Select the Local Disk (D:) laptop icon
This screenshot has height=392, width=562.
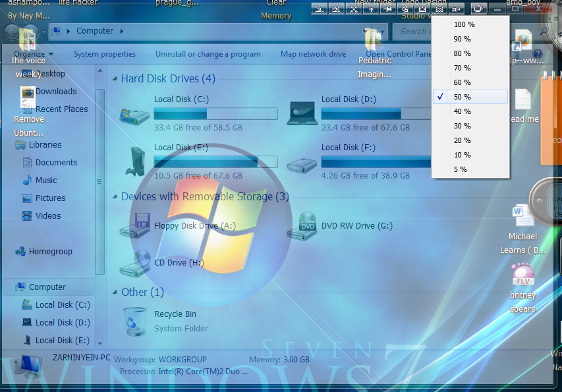pos(302,113)
